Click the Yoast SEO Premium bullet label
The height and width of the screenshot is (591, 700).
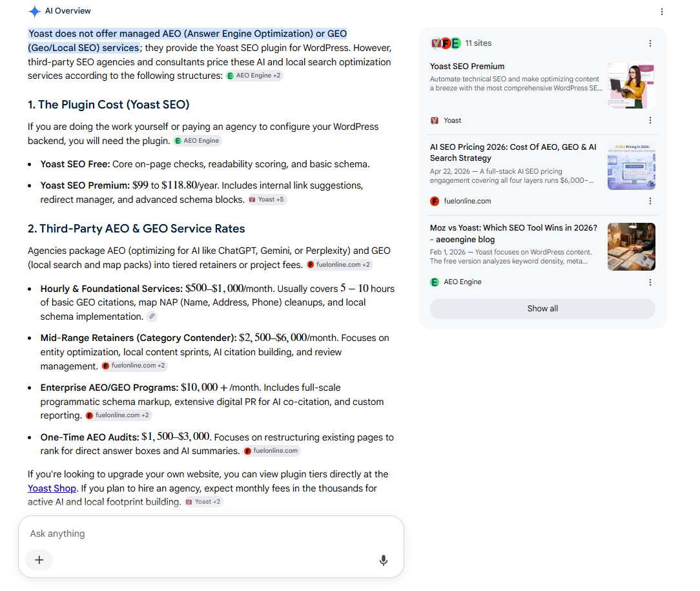[x=85, y=185]
